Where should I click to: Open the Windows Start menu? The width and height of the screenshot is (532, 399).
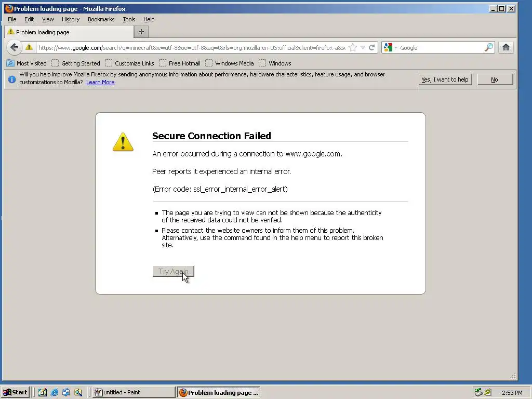tap(16, 392)
